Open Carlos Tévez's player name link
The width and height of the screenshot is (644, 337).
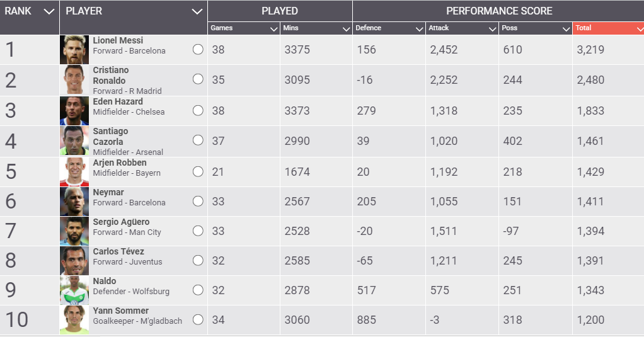[119, 251]
